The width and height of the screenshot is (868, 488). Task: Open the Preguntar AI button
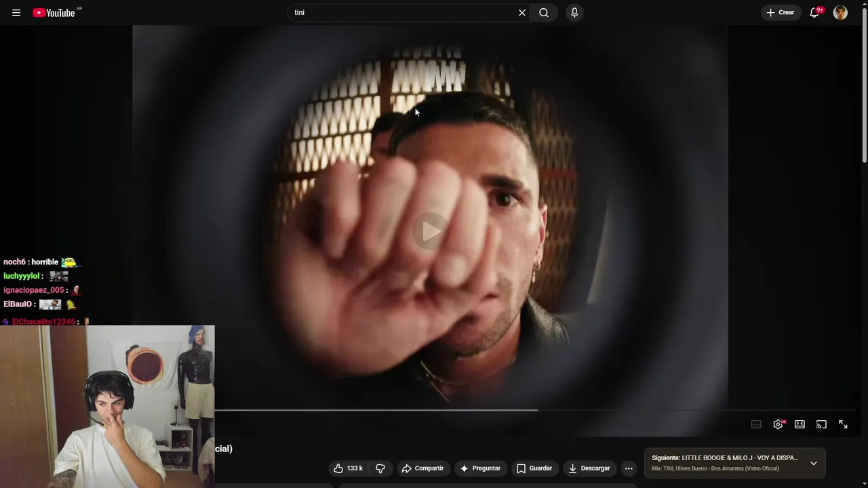point(480,468)
